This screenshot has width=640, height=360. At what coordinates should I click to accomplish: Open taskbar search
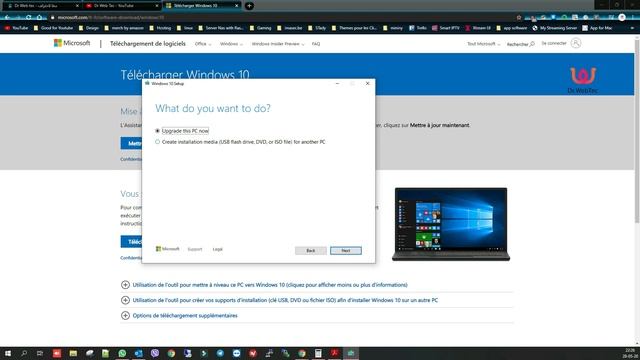(x=24, y=353)
